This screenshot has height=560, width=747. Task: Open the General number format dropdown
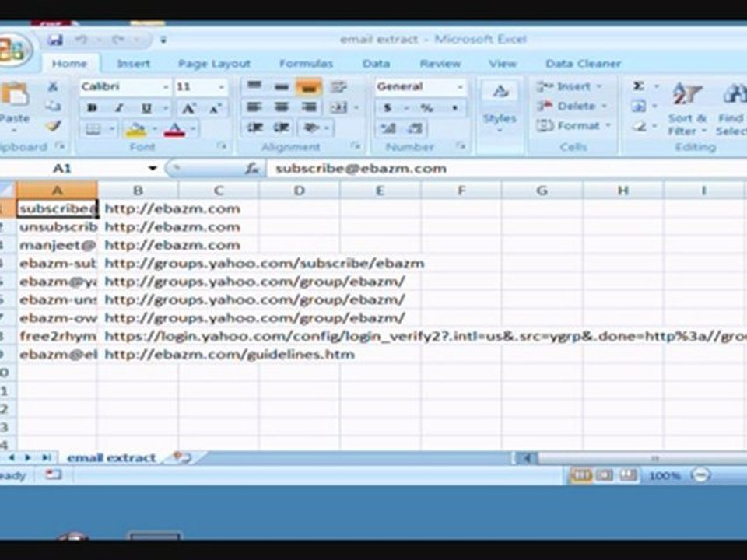(x=460, y=86)
